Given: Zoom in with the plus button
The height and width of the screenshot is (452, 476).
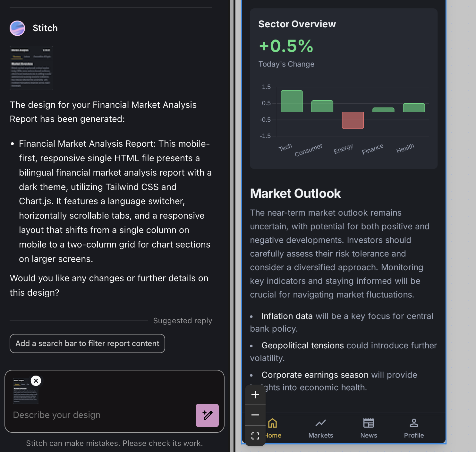Looking at the screenshot, I should [255, 395].
